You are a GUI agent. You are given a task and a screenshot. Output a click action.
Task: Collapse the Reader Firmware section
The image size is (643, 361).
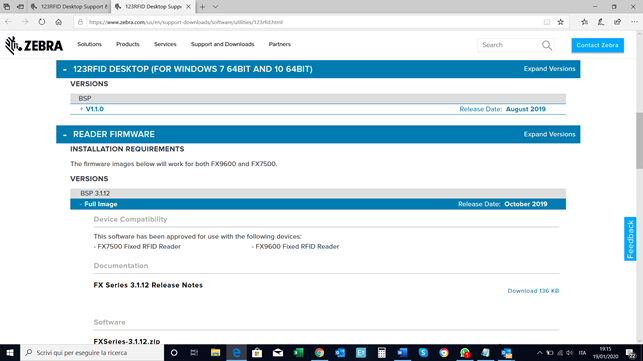point(65,135)
